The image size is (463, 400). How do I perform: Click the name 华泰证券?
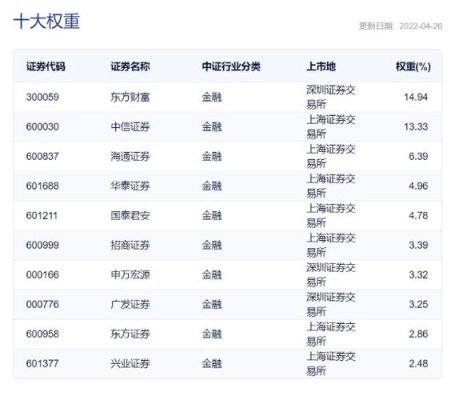[x=130, y=186]
